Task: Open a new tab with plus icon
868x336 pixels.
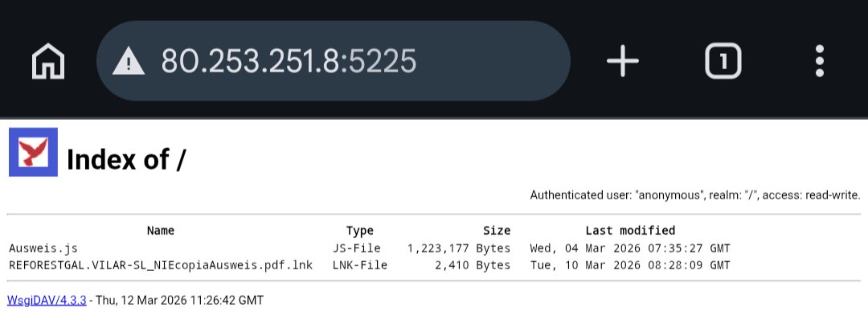Action: [622, 61]
